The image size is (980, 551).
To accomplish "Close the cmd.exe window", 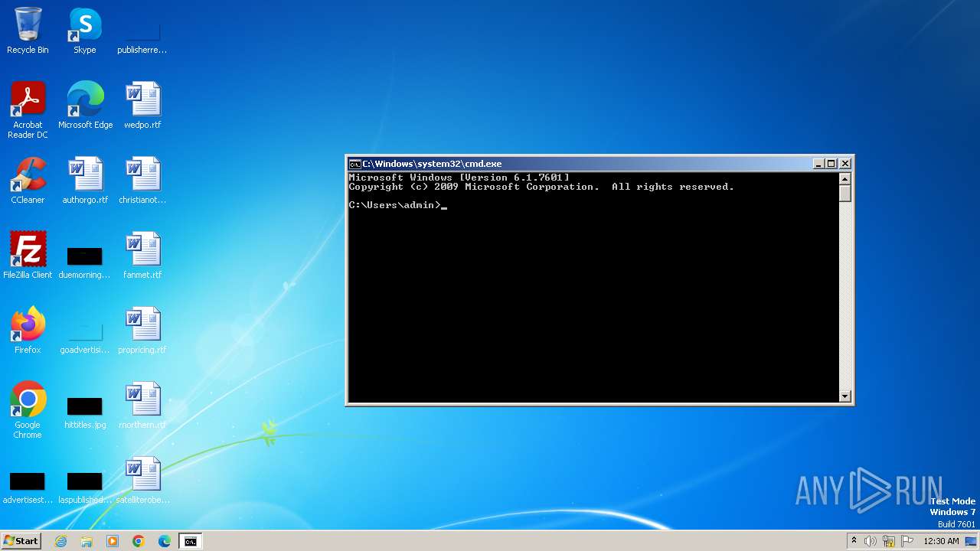I will click(x=845, y=164).
